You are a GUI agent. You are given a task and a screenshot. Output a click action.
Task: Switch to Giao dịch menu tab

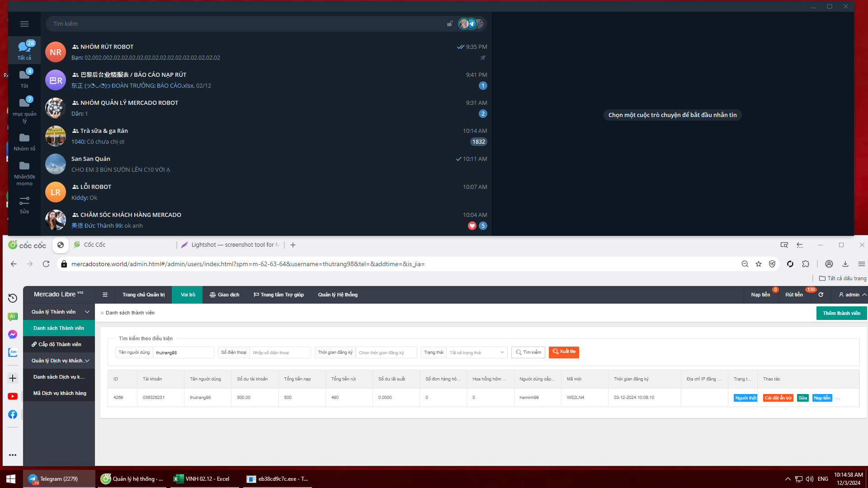click(224, 295)
